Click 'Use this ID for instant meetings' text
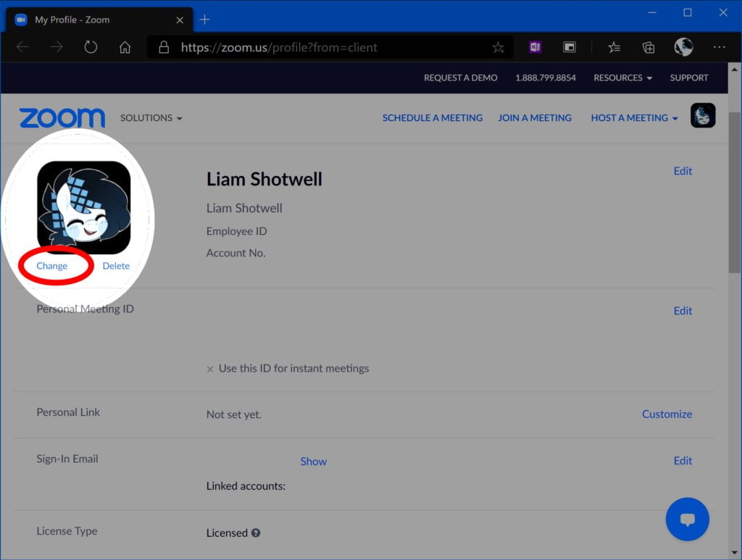This screenshot has width=742, height=560. click(x=294, y=369)
